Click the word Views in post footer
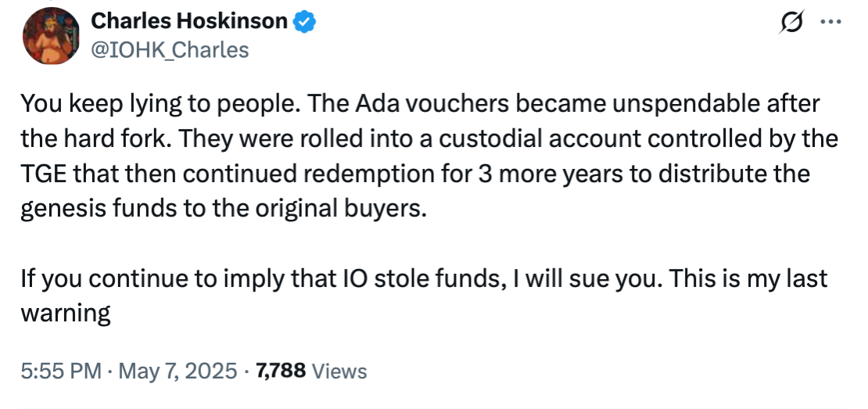This screenshot has height=409, width=868. pyautogui.click(x=339, y=371)
